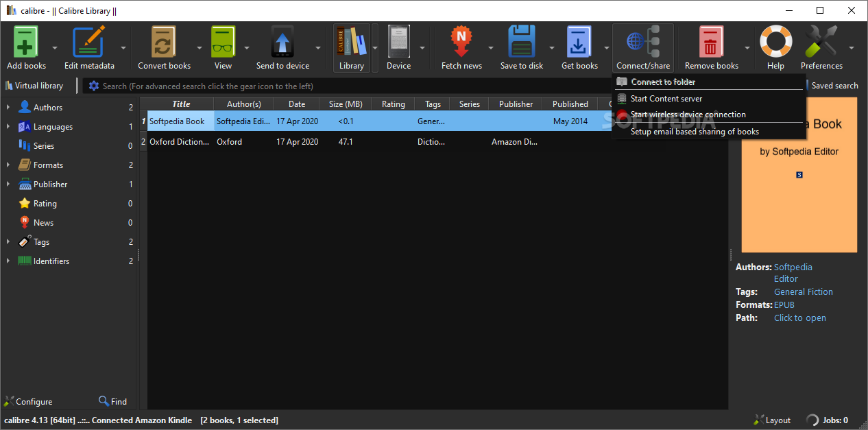Expand the Authors tree node
Viewport: 868px width, 430px height.
8,108
